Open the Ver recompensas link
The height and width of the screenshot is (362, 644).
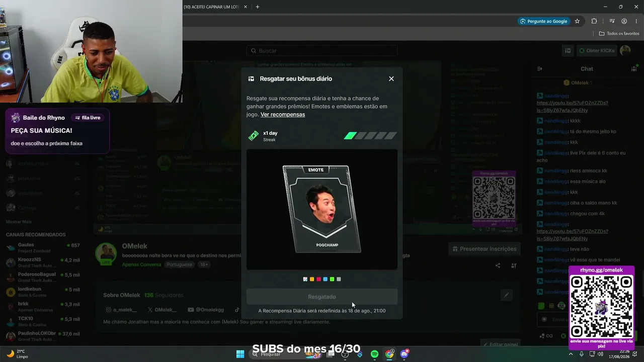coord(283,115)
